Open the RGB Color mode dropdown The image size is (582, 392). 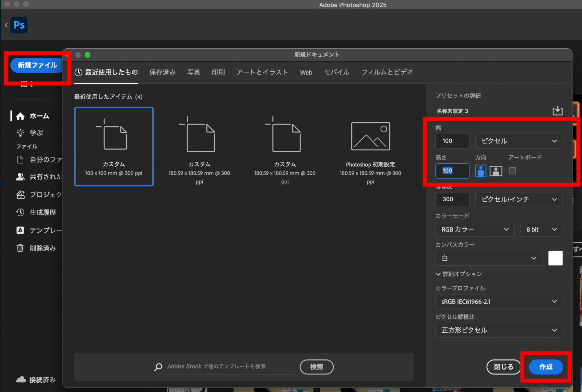[x=475, y=229]
